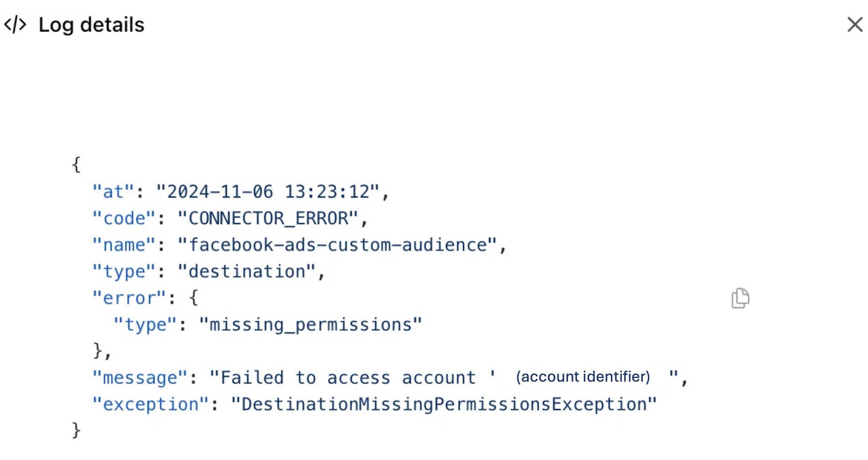Select the facebook-ads-custom-audience value

337,245
